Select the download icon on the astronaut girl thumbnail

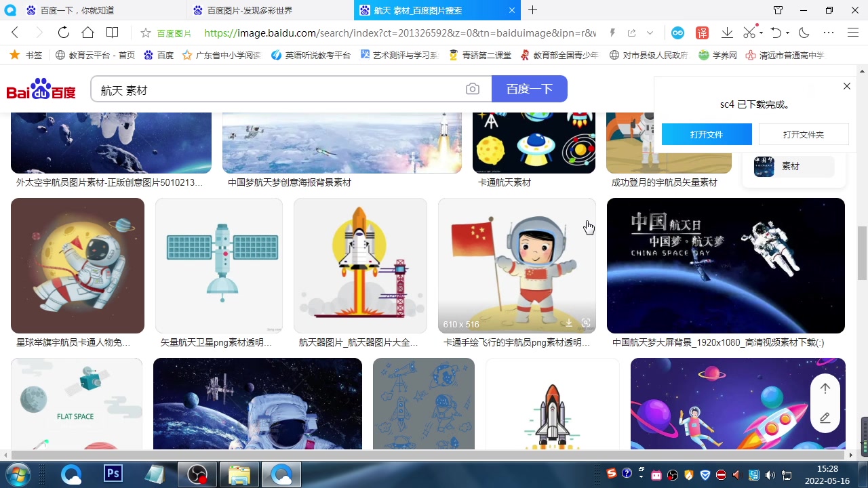point(568,323)
